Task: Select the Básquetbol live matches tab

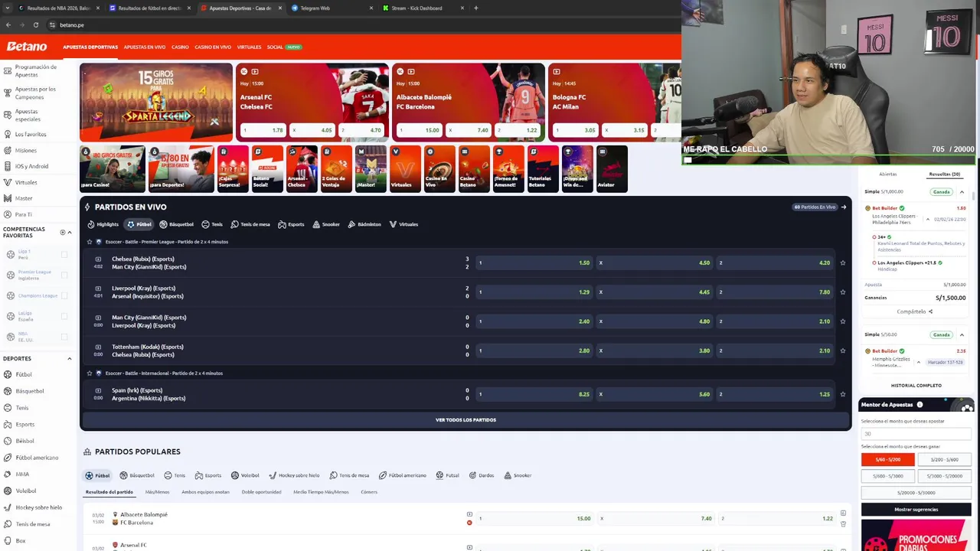Action: click(176, 224)
